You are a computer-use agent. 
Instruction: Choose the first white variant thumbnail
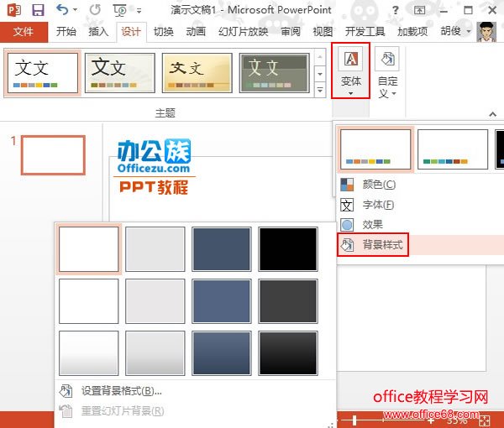pyautogui.click(x=375, y=149)
